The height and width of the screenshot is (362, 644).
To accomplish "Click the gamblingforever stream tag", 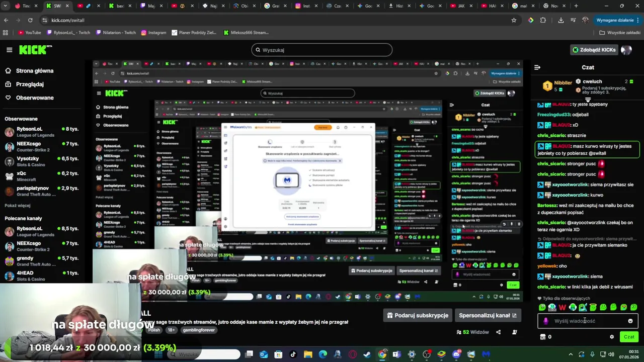I will tap(199, 330).
